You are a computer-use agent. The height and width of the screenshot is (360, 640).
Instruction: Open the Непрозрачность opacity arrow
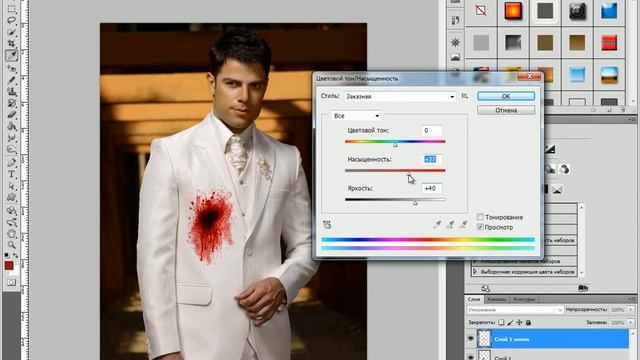(631, 310)
